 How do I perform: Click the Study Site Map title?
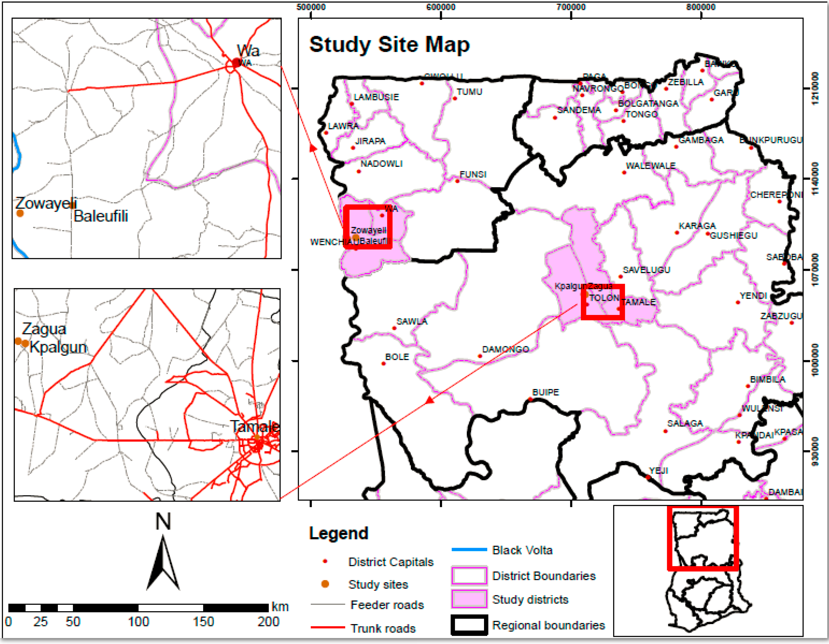click(389, 44)
